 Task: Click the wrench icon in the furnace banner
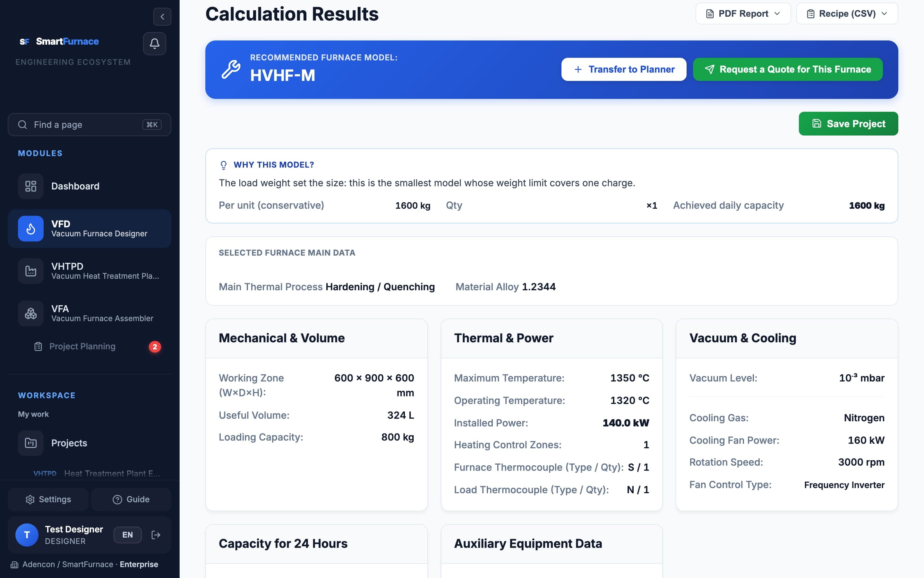tap(231, 70)
